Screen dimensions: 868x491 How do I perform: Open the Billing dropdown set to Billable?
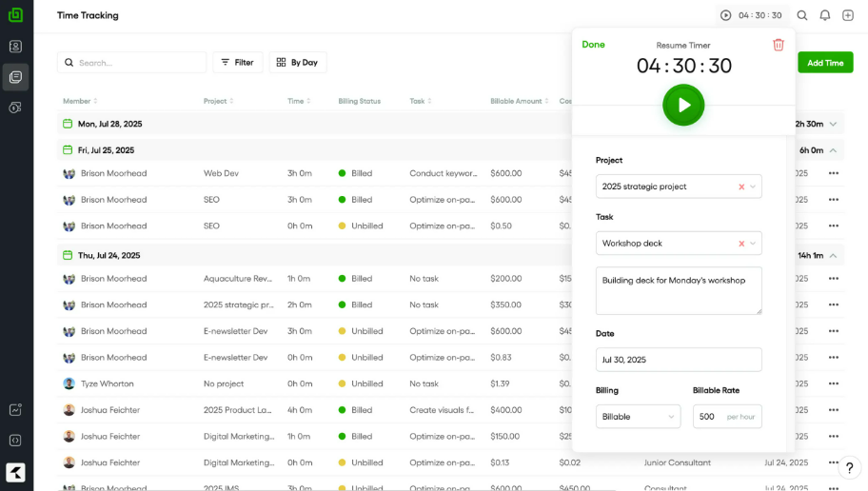click(639, 416)
